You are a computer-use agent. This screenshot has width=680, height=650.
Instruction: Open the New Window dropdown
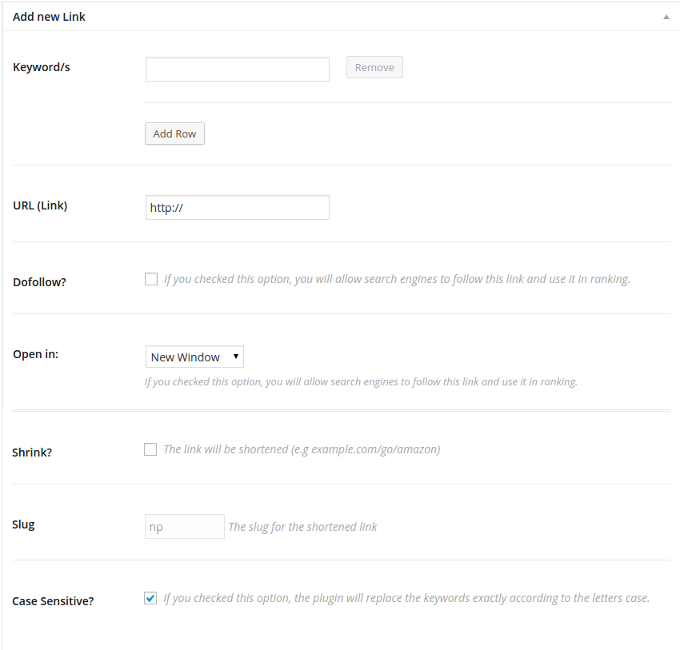(195, 357)
